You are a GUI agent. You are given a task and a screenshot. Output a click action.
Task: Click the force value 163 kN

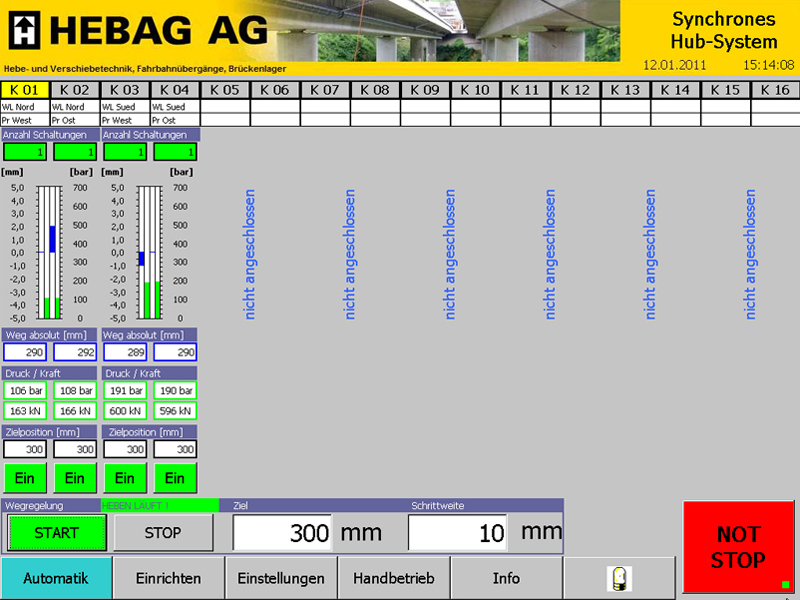[x=25, y=411]
